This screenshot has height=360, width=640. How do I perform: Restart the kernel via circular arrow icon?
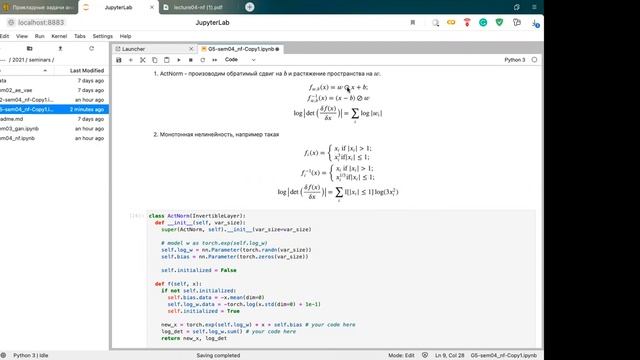pos(202,60)
